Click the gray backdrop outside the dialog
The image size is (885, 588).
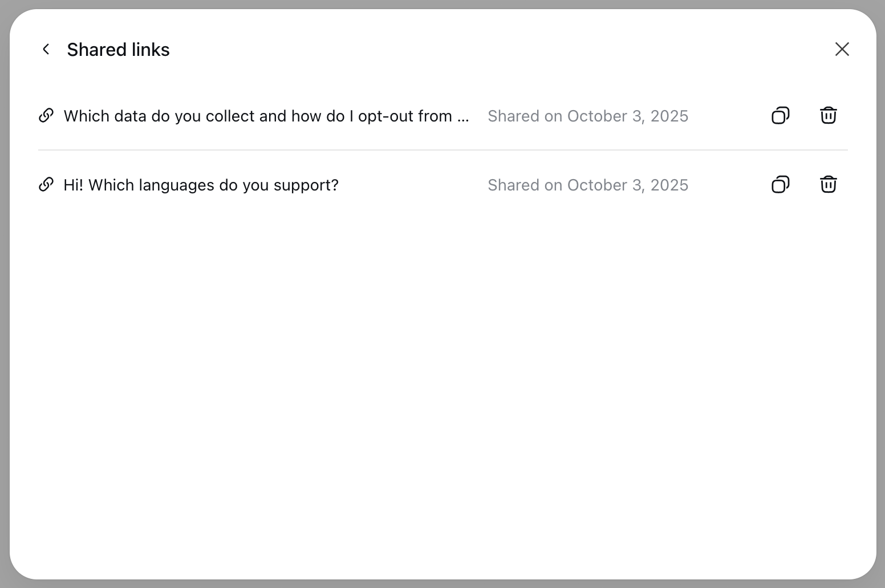point(4,285)
